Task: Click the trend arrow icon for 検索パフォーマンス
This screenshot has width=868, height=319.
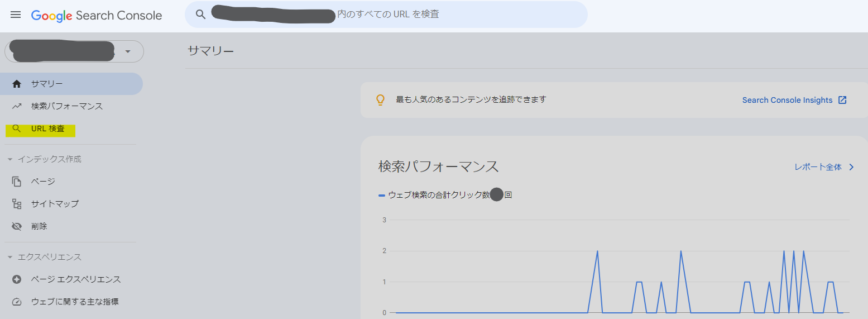Action: click(x=17, y=106)
